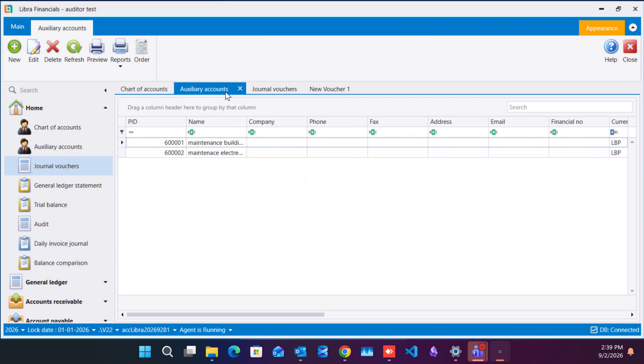Collapse the ribbon with the arrow button
The image size is (644, 364).
(x=633, y=27)
